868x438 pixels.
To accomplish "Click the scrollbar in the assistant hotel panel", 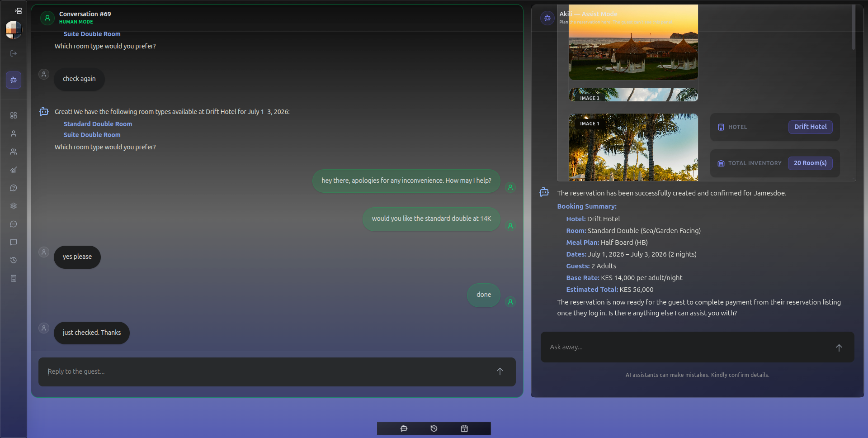I will click(854, 27).
